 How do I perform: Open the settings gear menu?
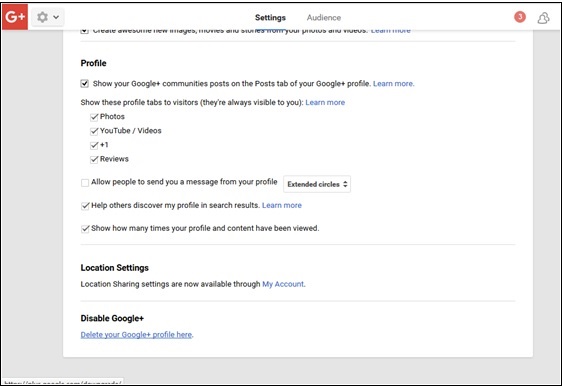[x=43, y=17]
